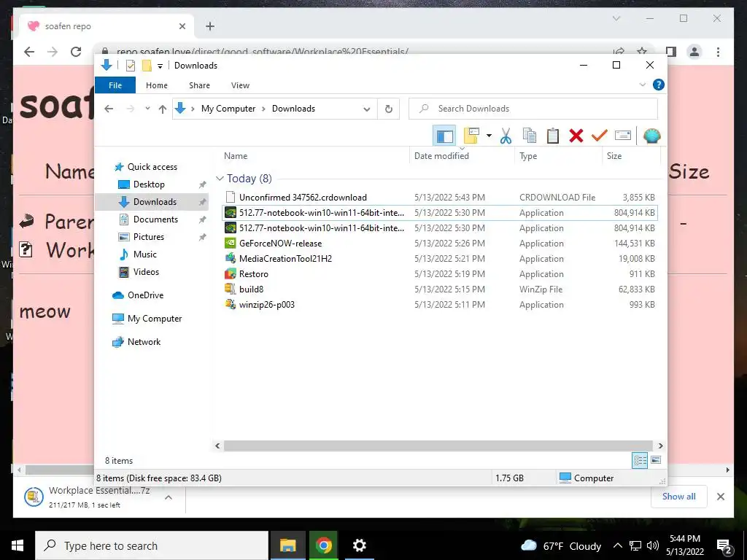Image resolution: width=747 pixels, height=560 pixels.
Task: Open Quick access in navigation pane
Action: point(152,167)
